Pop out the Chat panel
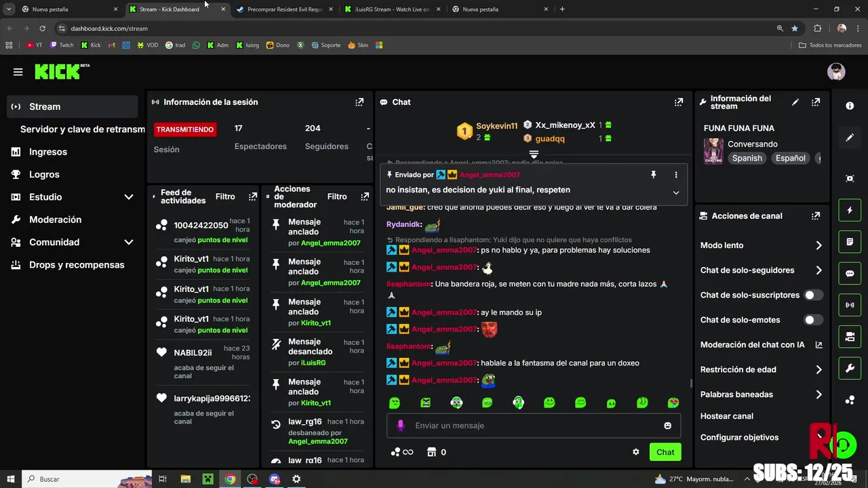The width and height of the screenshot is (868, 488). pyautogui.click(x=678, y=102)
